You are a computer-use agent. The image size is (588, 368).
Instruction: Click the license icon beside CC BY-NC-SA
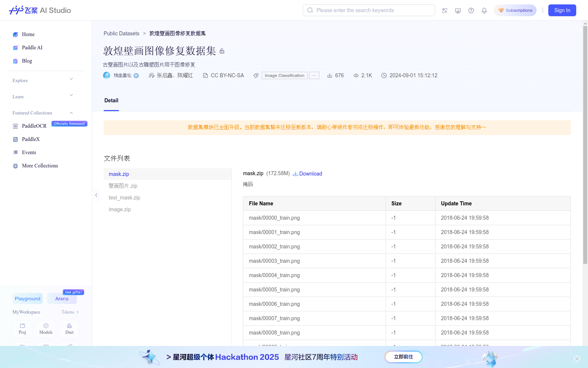coord(205,75)
